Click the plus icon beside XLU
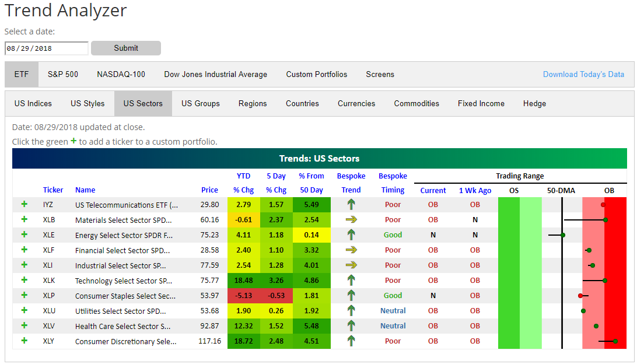This screenshot has width=637, height=364. pos(24,310)
